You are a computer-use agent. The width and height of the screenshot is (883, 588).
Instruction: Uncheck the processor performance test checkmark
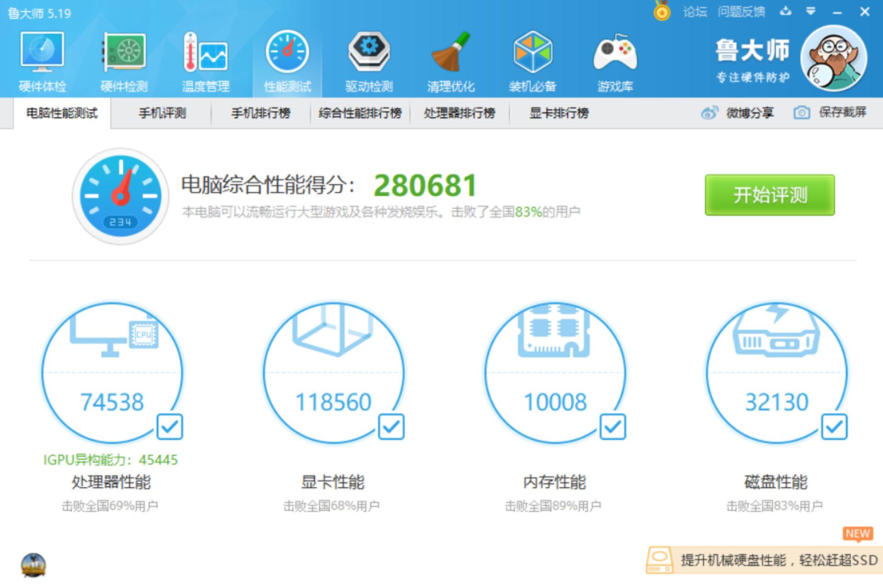pos(170,427)
